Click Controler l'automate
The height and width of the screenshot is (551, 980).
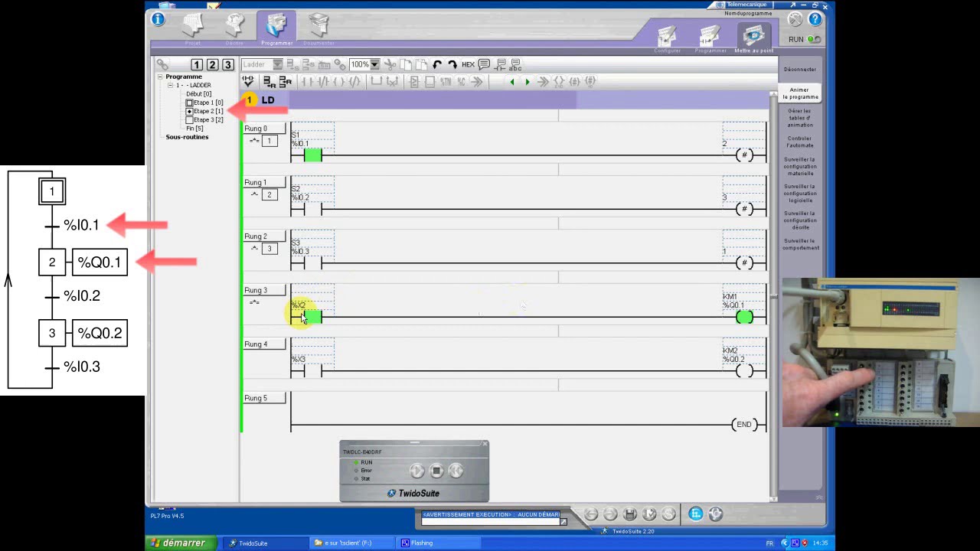coord(800,142)
